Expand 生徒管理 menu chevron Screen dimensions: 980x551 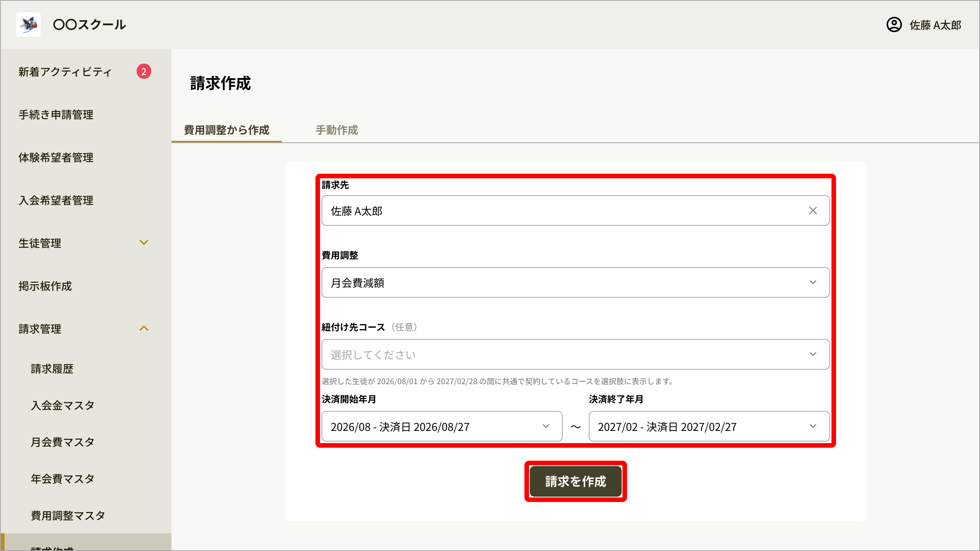[144, 242]
